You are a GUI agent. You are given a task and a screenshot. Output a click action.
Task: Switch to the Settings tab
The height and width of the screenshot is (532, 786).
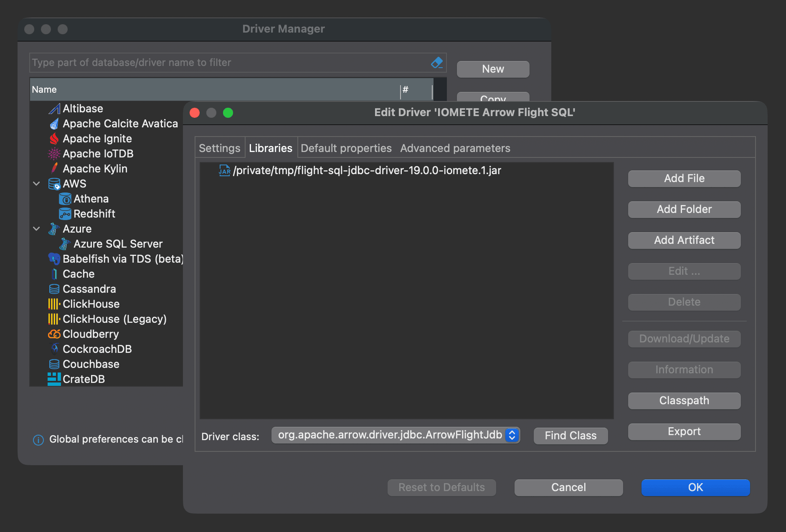220,148
